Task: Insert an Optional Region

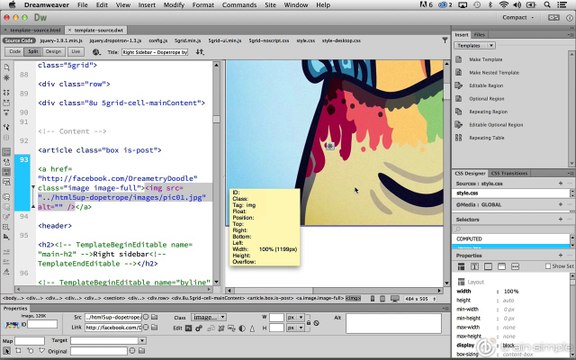Action: pos(486,99)
